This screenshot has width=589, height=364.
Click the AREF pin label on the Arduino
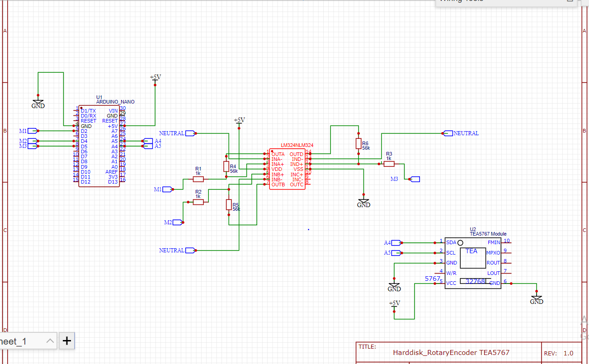click(112, 172)
